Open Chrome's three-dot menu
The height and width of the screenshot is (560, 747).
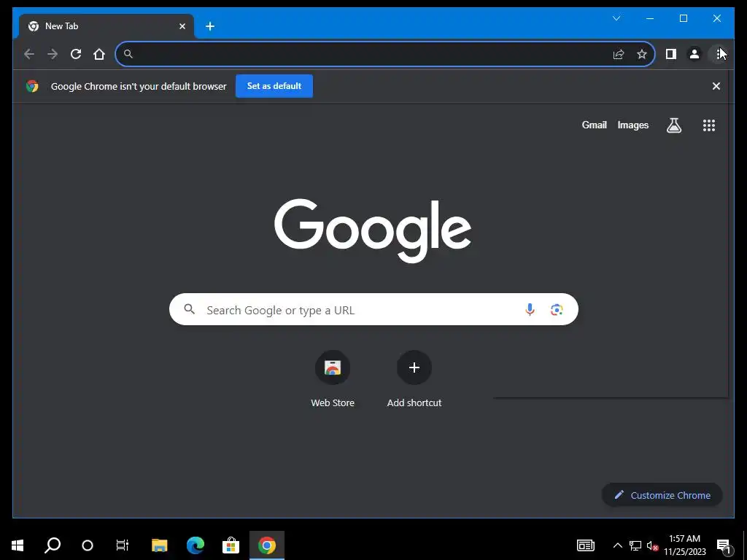(x=718, y=54)
